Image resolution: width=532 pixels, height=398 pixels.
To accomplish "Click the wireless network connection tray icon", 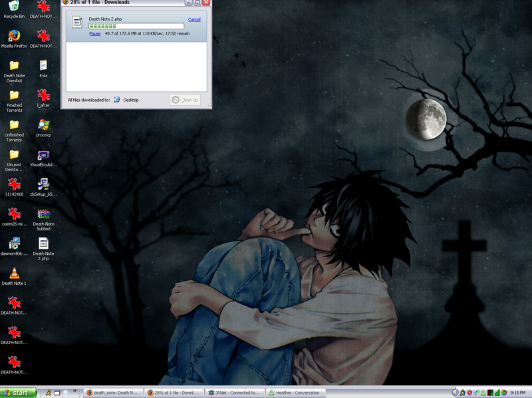I will click(x=476, y=393).
